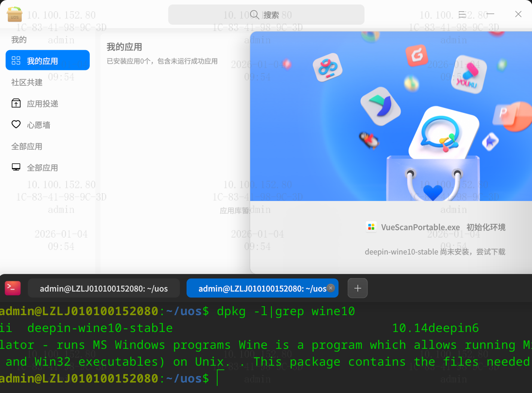Click the red terminal app icon
This screenshot has width=532, height=393.
(x=13, y=288)
